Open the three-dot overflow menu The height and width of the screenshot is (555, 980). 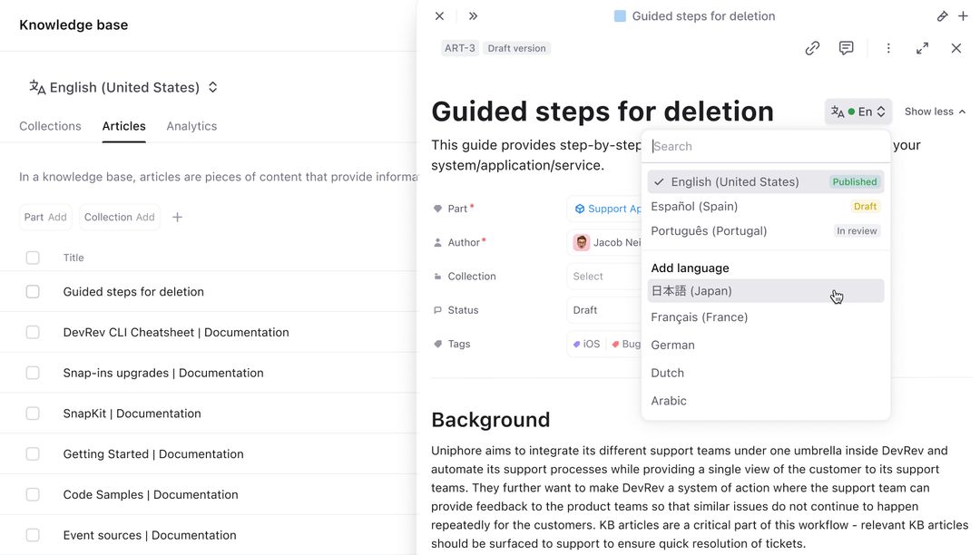coord(888,47)
